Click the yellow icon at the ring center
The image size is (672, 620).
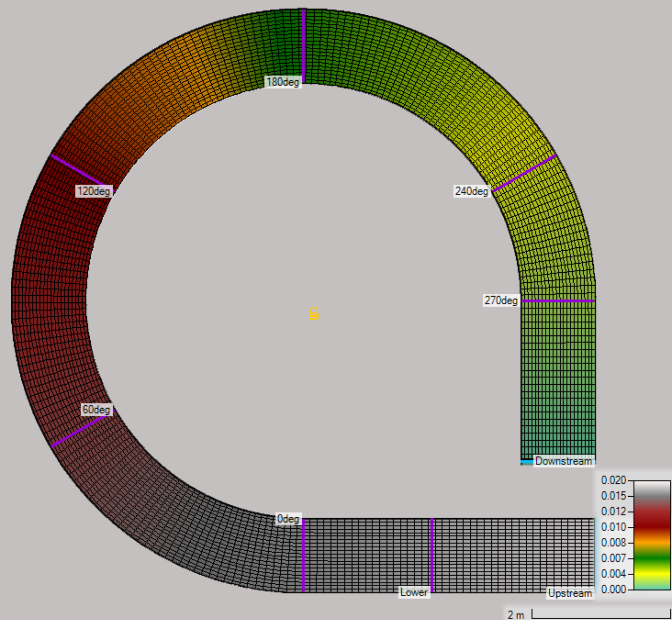(x=314, y=313)
